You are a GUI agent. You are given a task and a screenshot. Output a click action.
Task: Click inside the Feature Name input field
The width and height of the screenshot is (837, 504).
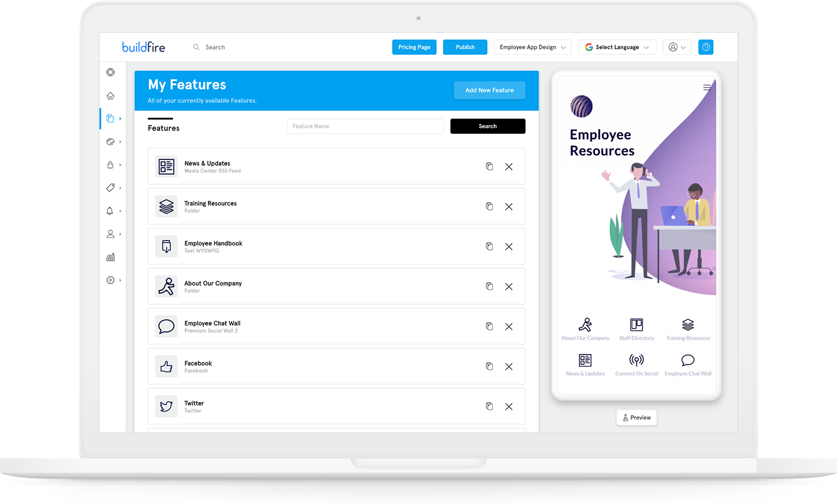point(365,126)
